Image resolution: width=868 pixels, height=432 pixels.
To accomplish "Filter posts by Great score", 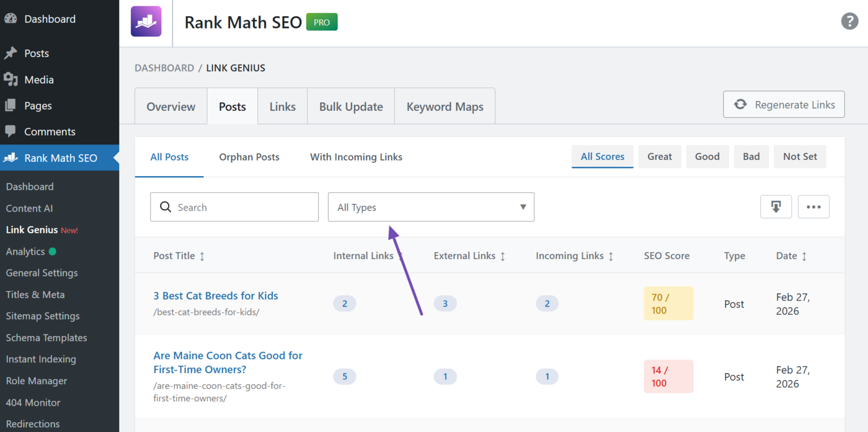I will coord(659,157).
